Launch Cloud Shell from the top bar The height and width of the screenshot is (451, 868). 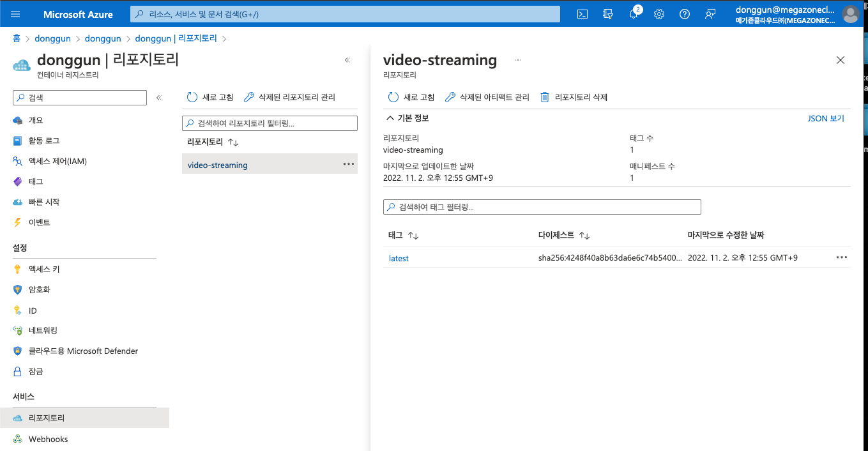click(x=582, y=14)
